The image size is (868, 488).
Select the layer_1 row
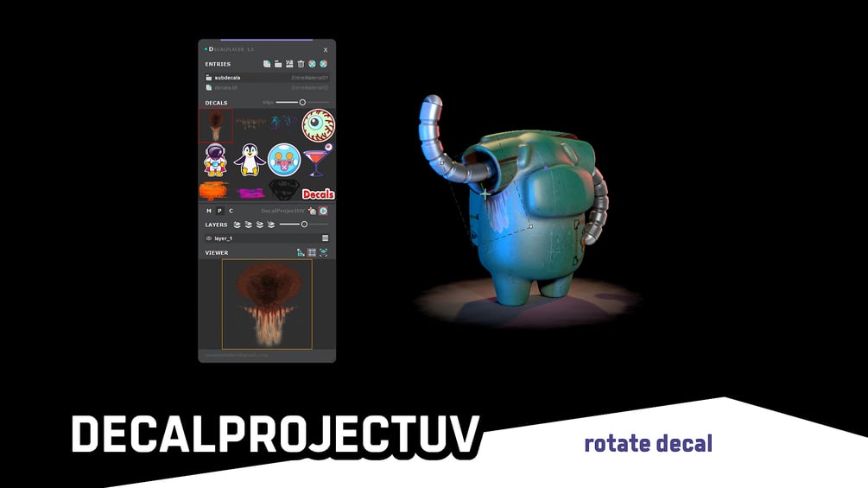267,238
